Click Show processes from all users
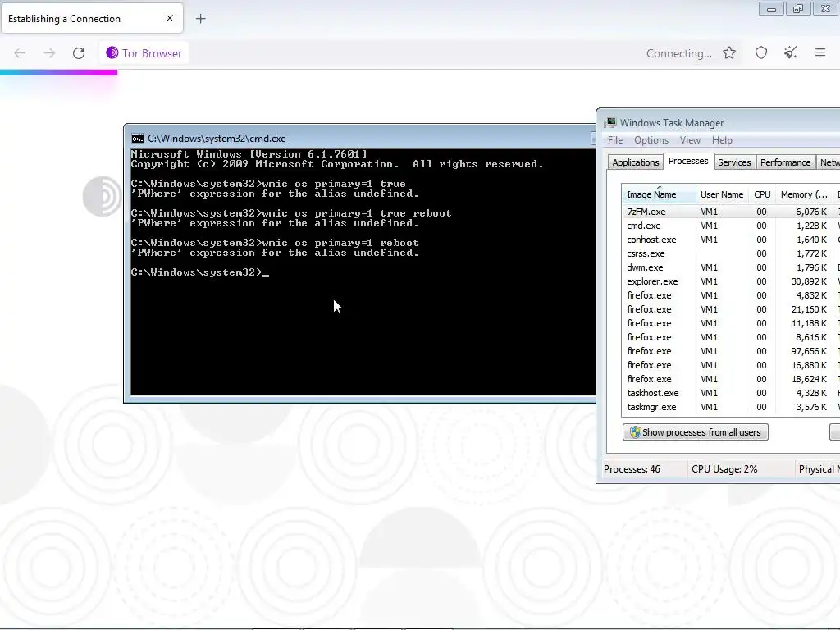Image resolution: width=840 pixels, height=630 pixels. (696, 432)
